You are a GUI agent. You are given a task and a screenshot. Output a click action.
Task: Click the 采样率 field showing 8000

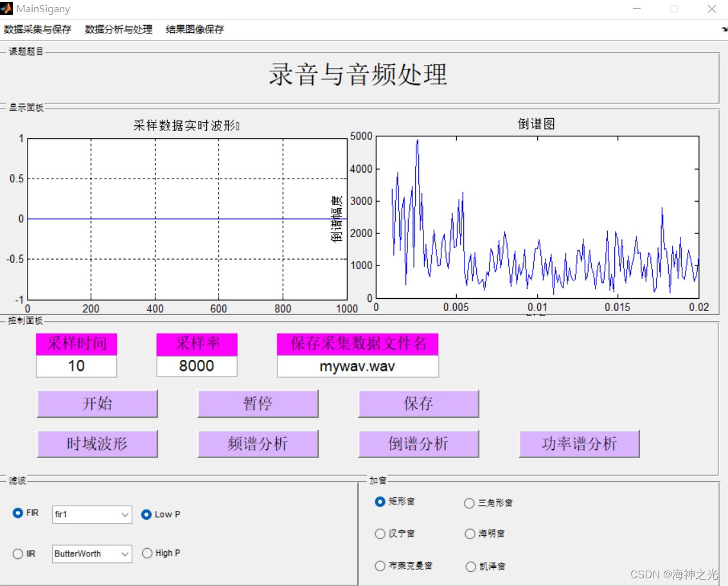(x=197, y=366)
